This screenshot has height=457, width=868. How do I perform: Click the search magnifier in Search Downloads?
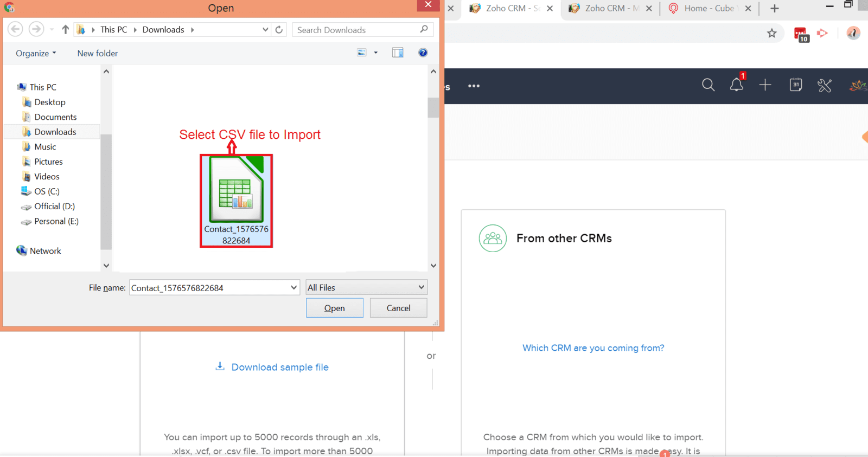tap(424, 29)
